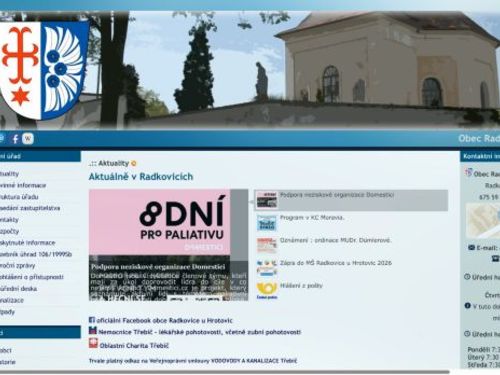Open 'Povinné informace' in left menu
This screenshot has width=500, height=375.
pyautogui.click(x=23, y=185)
